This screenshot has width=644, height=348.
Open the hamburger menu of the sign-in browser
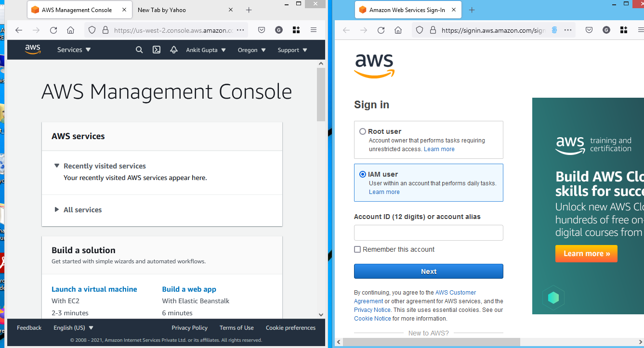click(641, 30)
